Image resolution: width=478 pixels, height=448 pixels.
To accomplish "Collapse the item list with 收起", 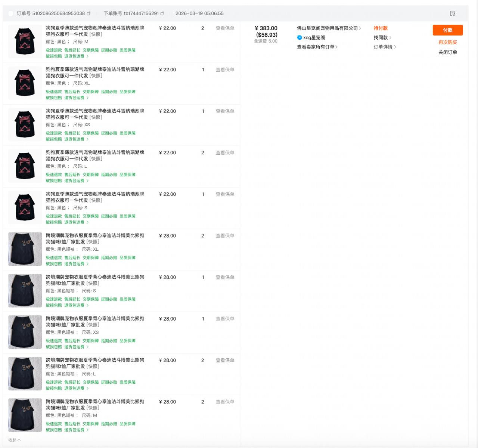I will point(15,440).
